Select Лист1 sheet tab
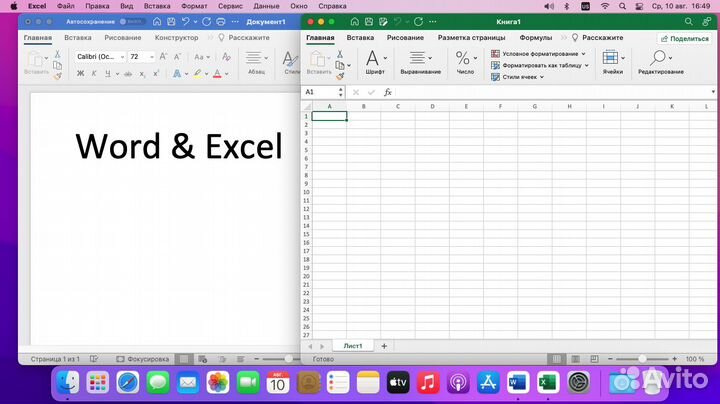Screen dimensions: 720x404 coord(353,346)
